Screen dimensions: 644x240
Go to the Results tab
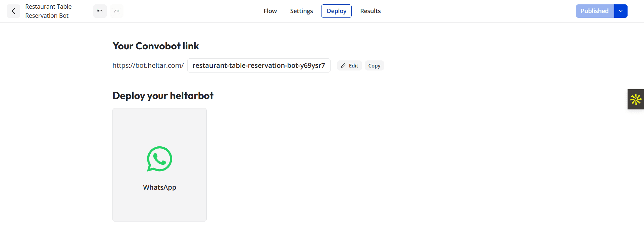[x=370, y=11]
